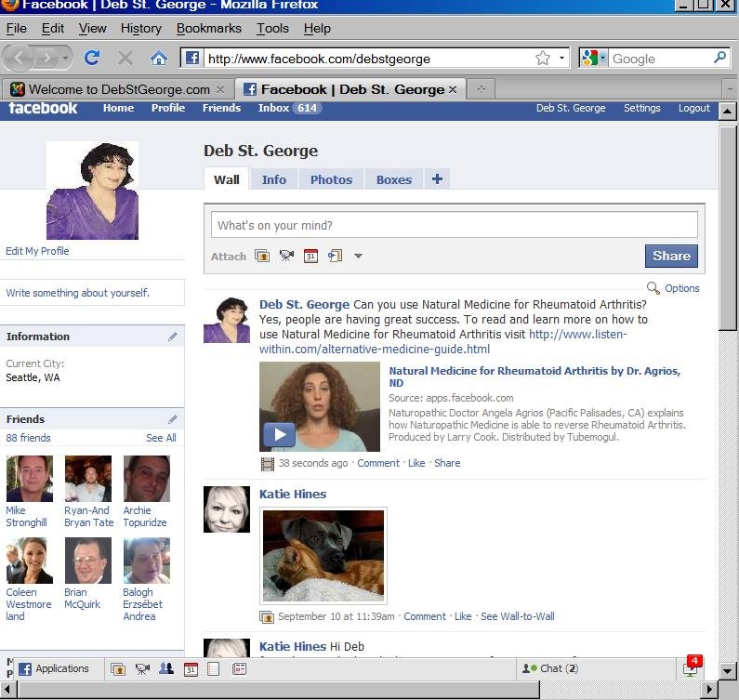View the 4 notifications icon
The height and width of the screenshot is (700, 739).
click(x=692, y=667)
